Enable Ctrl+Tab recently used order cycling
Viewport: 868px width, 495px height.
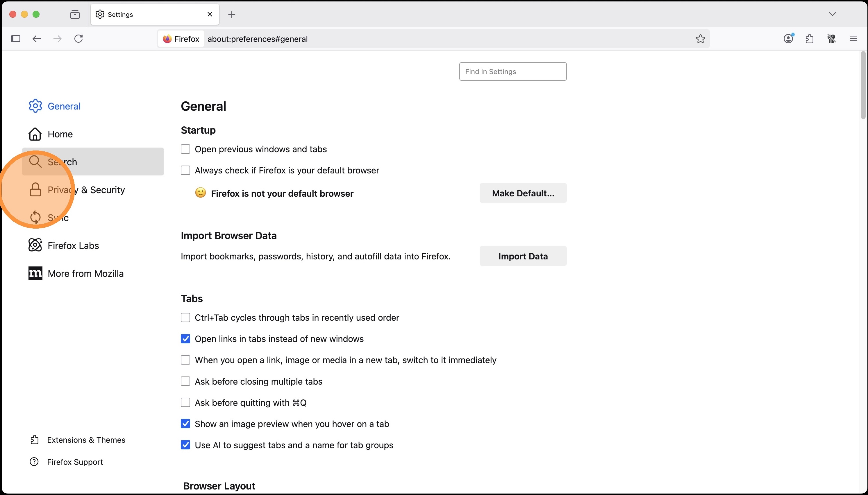185,318
